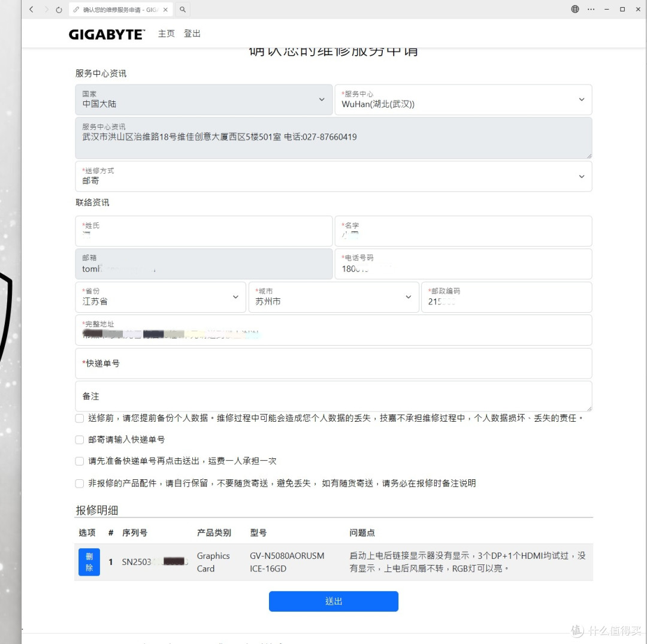
Task: Click the browser forward arrow
Action: 46,10
